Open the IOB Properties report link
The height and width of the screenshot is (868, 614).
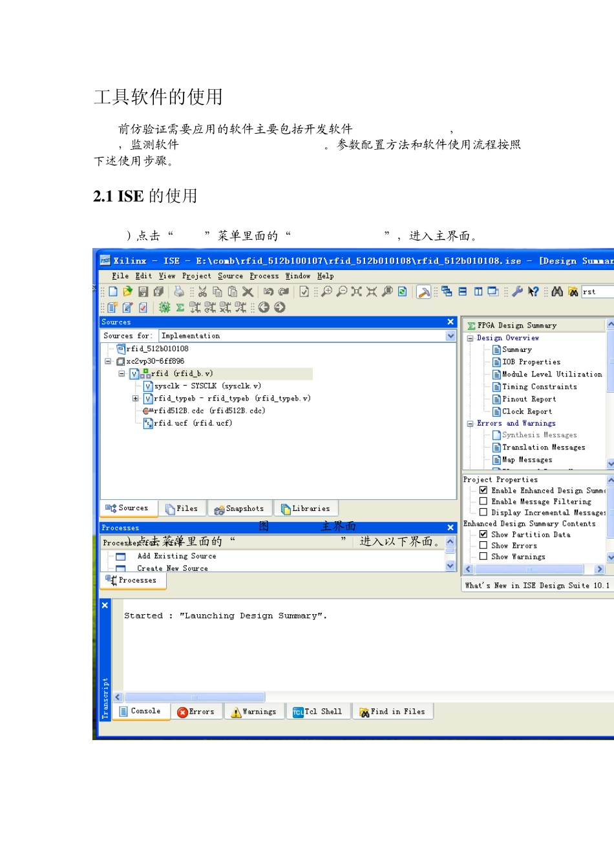tap(531, 362)
